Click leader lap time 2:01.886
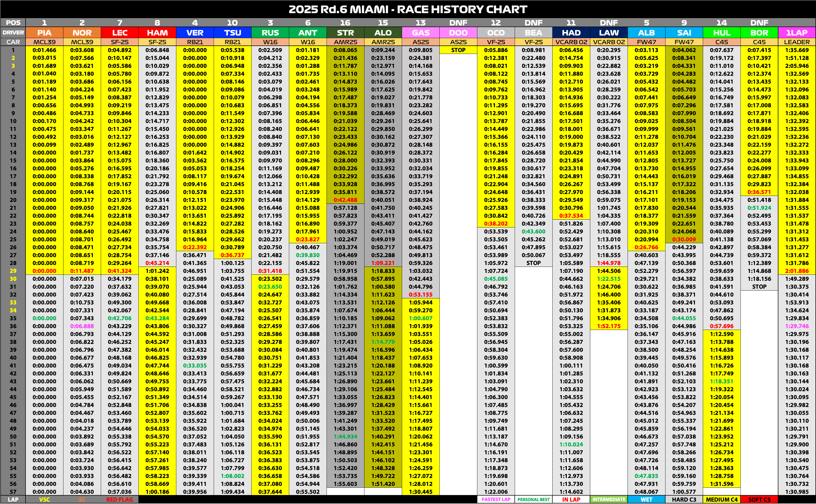 point(797,271)
